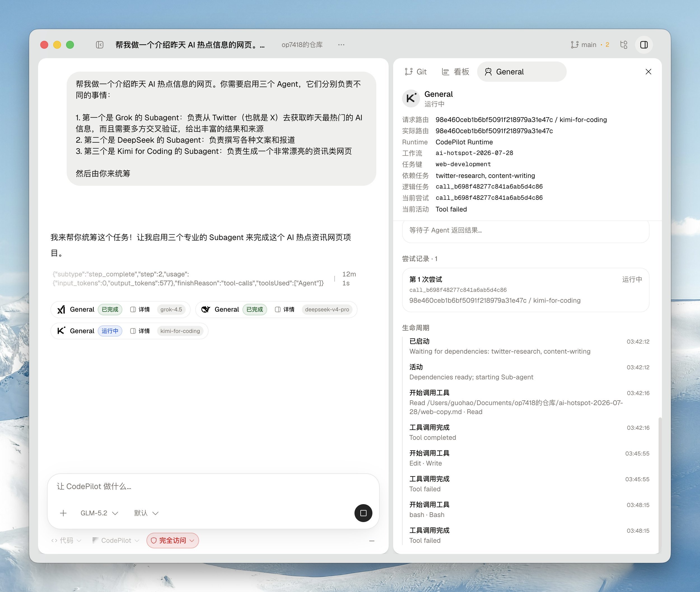This screenshot has width=700, height=592.
Task: Click the kimi-for-coding model tag in chat
Action: (180, 331)
